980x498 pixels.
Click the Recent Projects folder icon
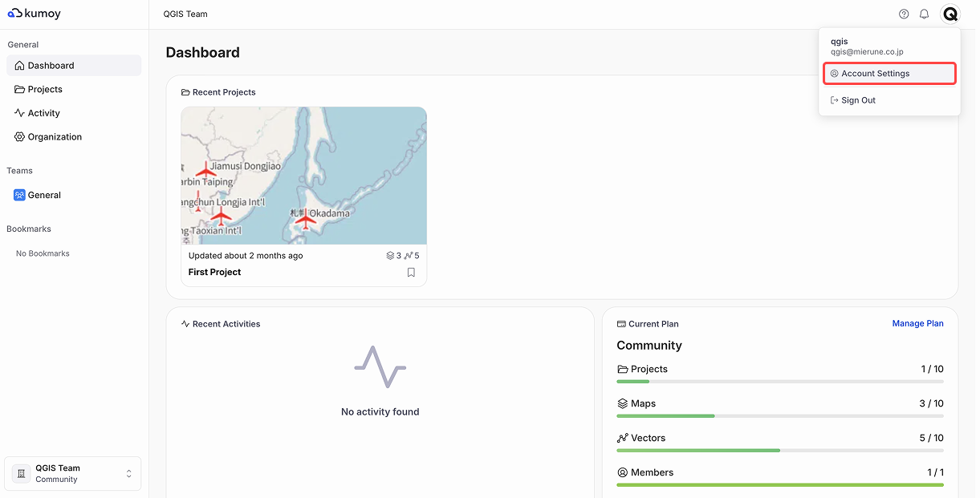click(x=185, y=92)
